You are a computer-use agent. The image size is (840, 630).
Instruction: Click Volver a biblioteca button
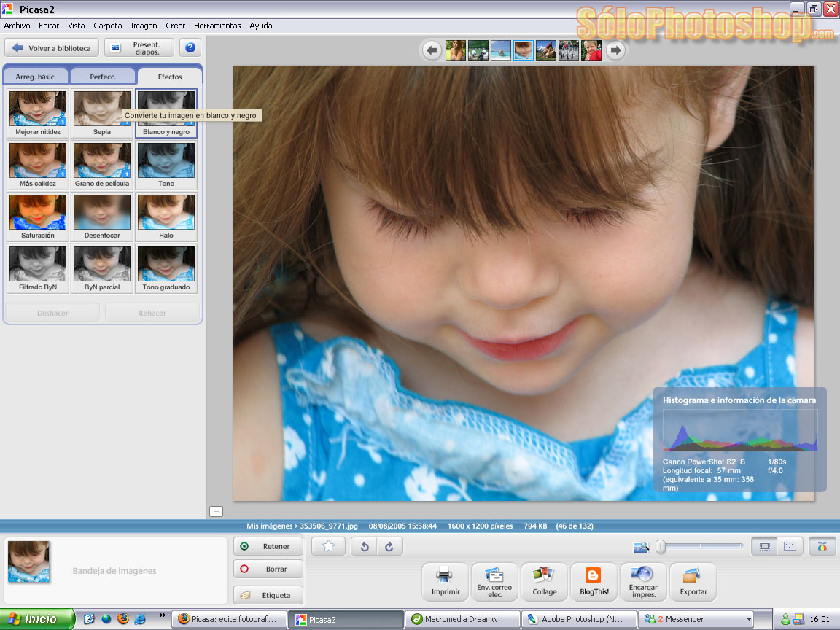pyautogui.click(x=52, y=48)
